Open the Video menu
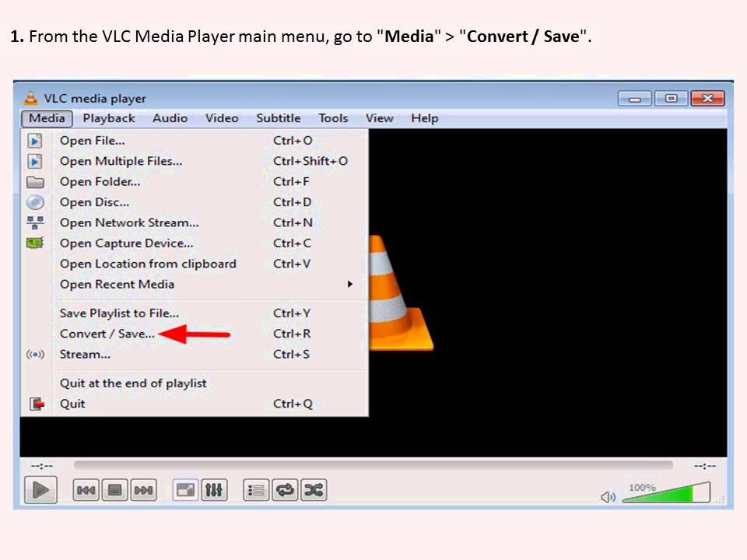Viewport: 747px width, 560px height. 222,118
